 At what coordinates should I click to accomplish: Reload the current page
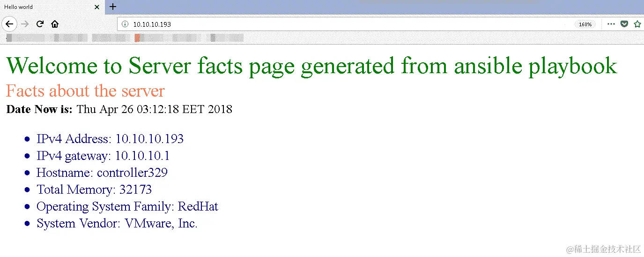tap(40, 24)
